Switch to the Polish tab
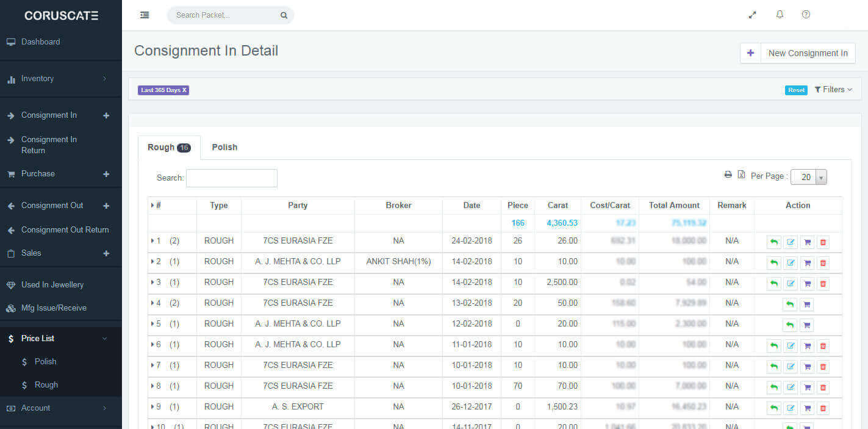 (224, 147)
